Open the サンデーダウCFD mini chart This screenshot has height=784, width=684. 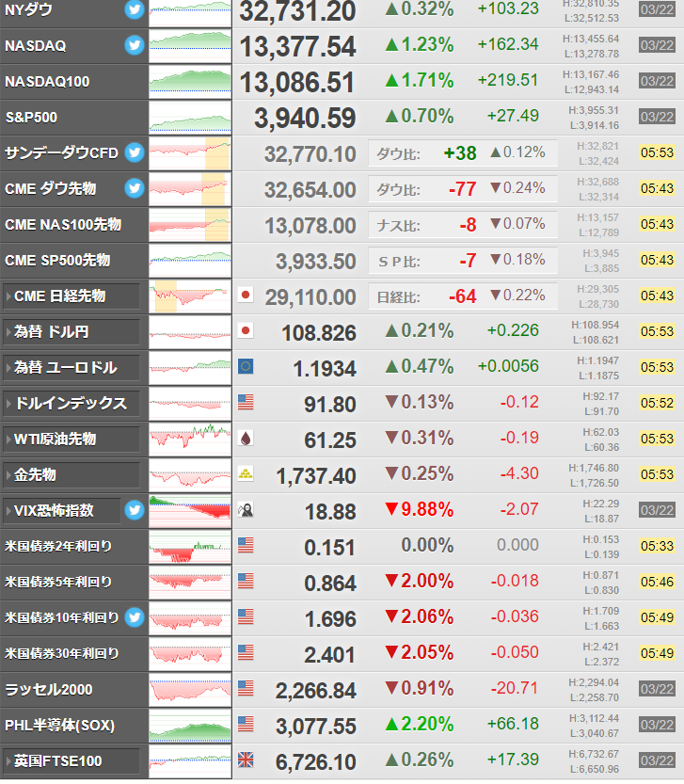point(190,153)
